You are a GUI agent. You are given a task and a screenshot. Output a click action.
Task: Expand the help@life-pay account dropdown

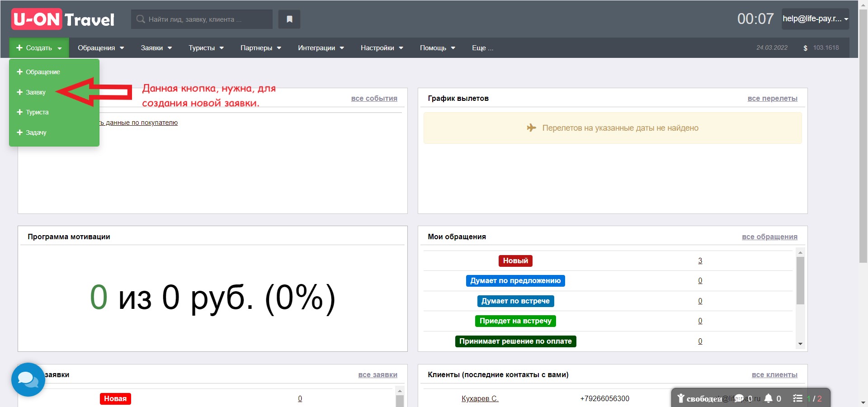pyautogui.click(x=815, y=19)
